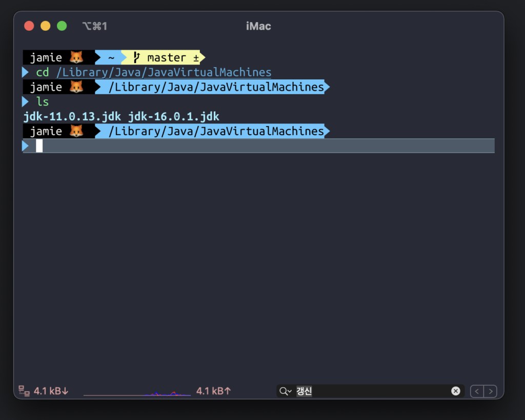
Task: Click the jdk-11.0.13.jdk entry
Action: tap(72, 116)
